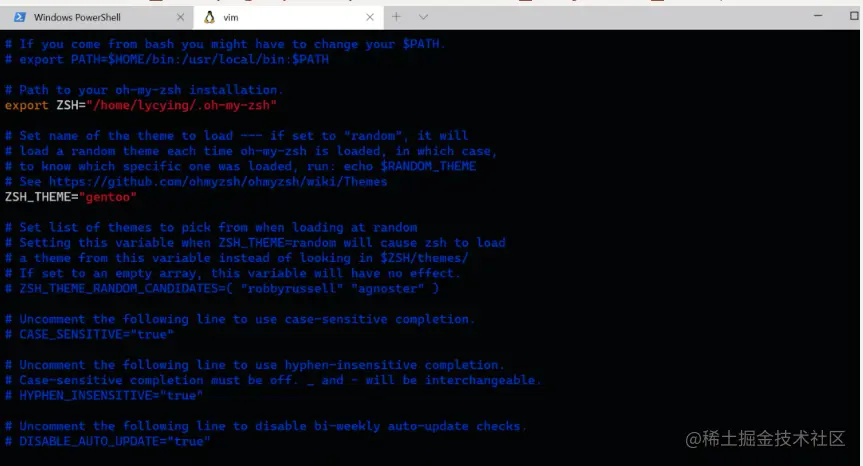Switch to the Windows PowerShell tab

pos(96,17)
